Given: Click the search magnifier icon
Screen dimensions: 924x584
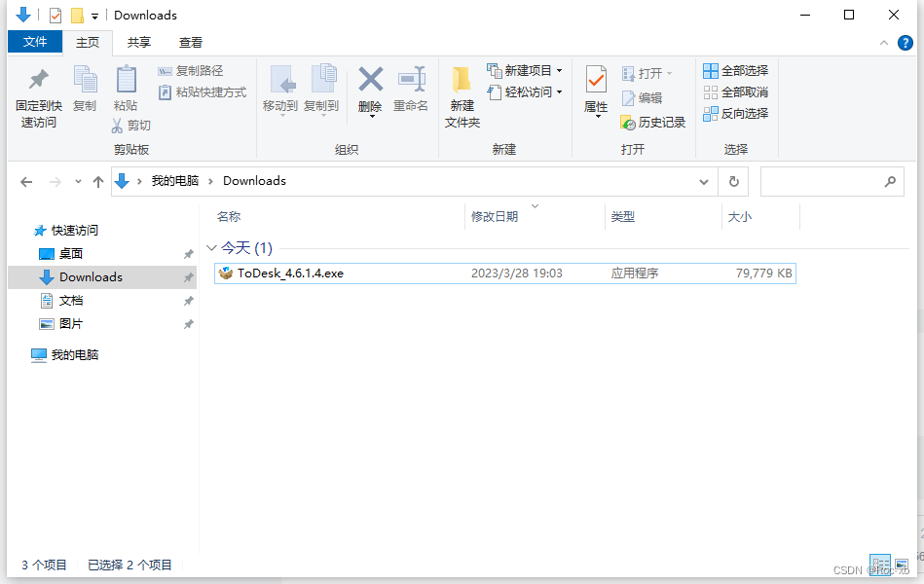Looking at the screenshot, I should click(x=890, y=181).
